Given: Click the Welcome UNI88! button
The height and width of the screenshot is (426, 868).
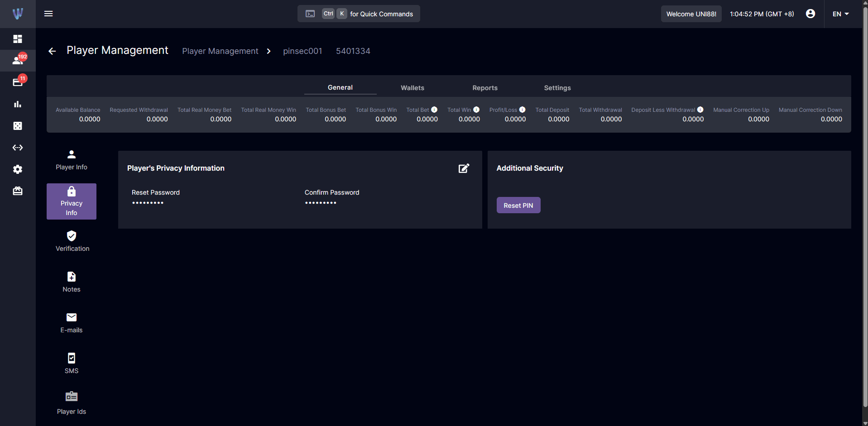Looking at the screenshot, I should (x=691, y=14).
